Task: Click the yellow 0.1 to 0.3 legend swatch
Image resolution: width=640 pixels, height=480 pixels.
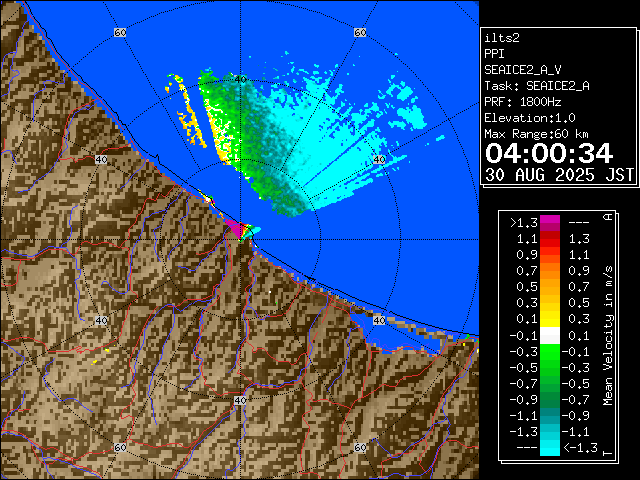Action: pos(549,320)
